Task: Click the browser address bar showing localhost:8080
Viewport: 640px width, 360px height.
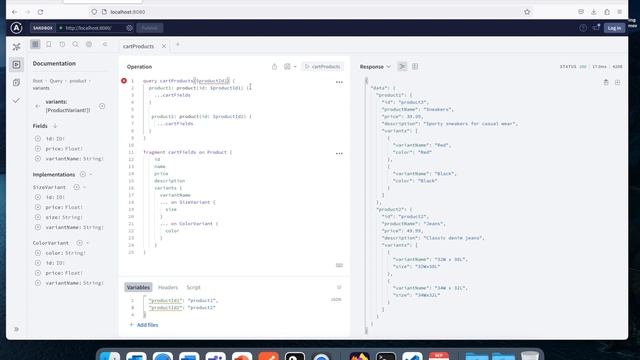Action: [x=312, y=12]
